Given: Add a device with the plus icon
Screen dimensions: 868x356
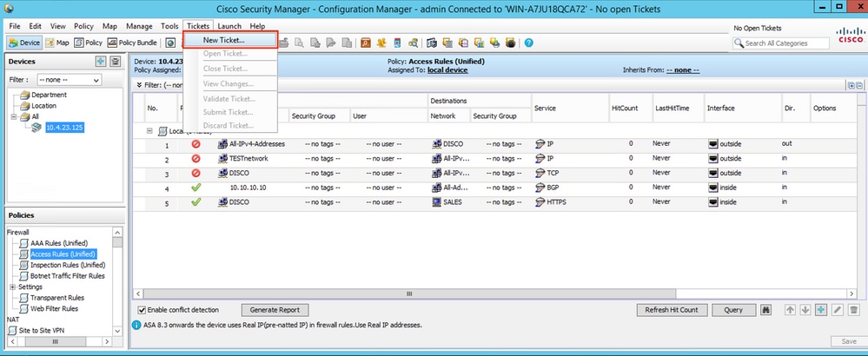Looking at the screenshot, I should click(101, 62).
